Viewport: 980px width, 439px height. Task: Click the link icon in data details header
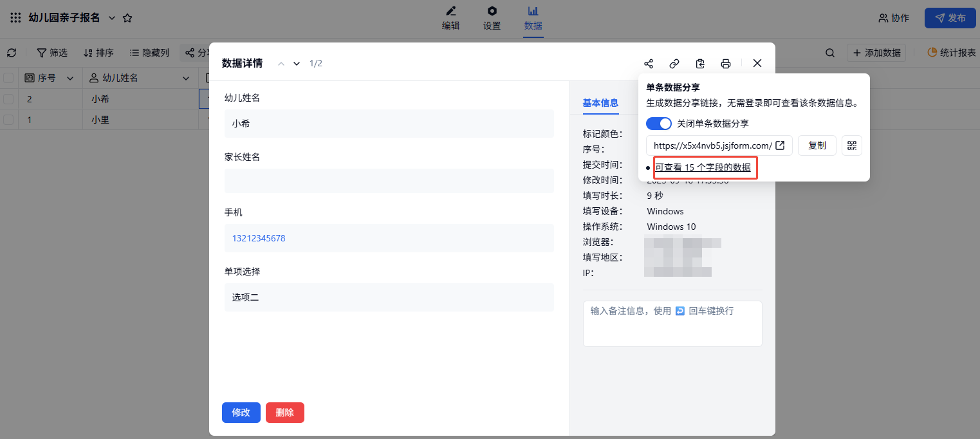(x=674, y=63)
